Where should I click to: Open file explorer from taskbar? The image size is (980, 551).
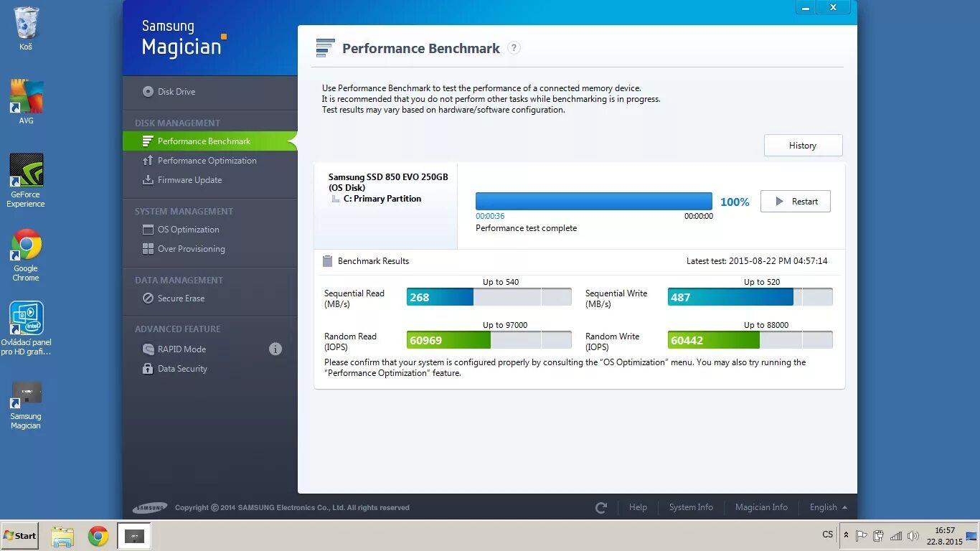[62, 536]
